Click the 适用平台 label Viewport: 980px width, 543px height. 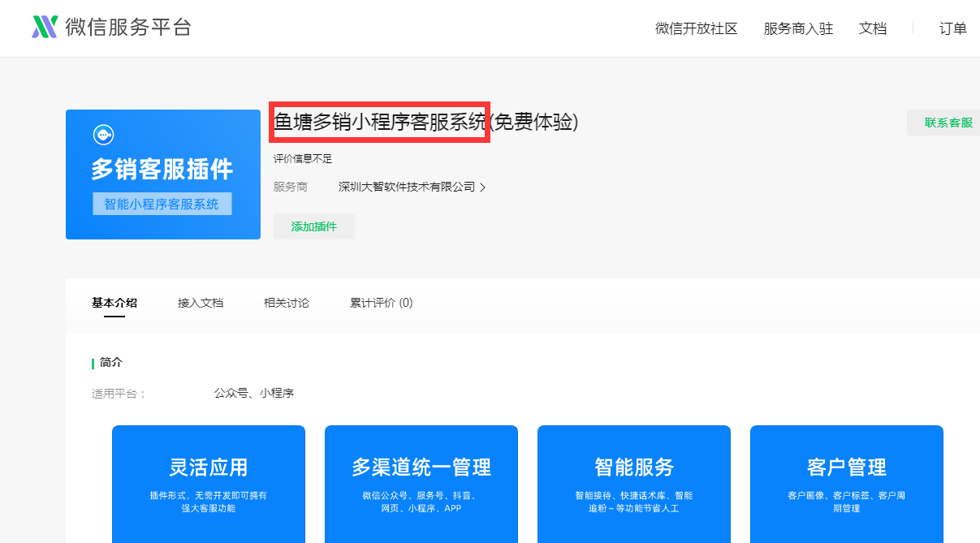coord(119,394)
